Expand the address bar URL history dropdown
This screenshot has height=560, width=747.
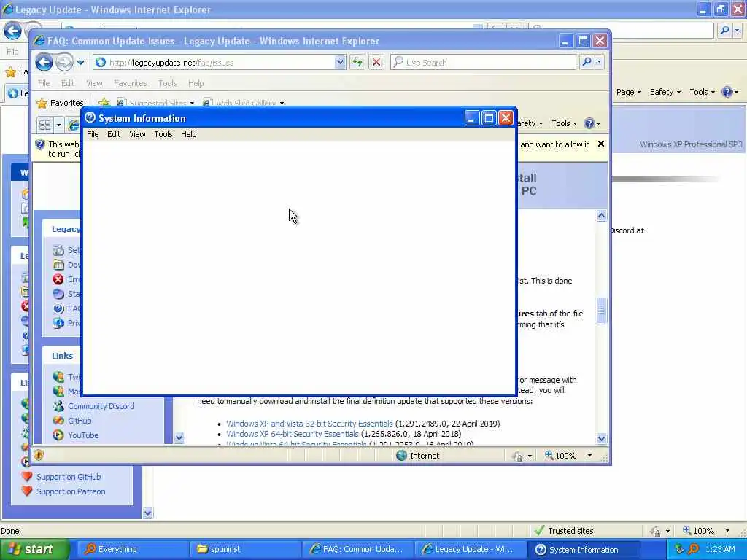click(340, 62)
